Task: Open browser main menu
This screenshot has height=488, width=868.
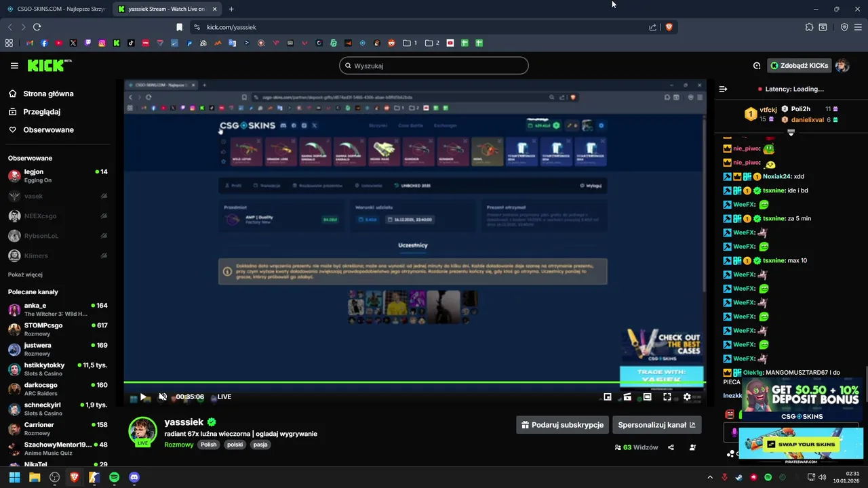Action: tap(859, 27)
